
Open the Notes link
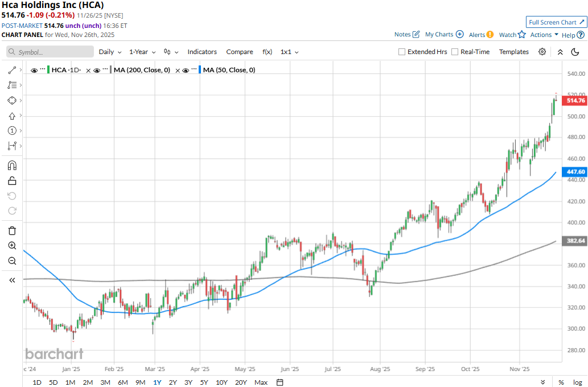point(407,35)
